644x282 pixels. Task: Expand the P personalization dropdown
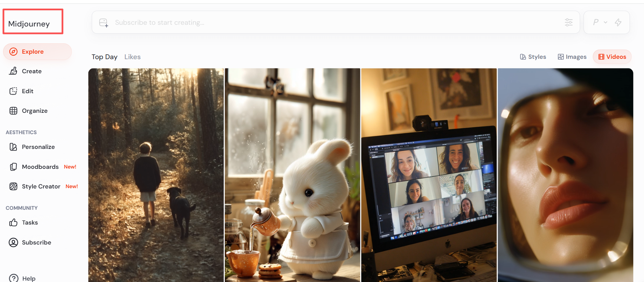600,22
